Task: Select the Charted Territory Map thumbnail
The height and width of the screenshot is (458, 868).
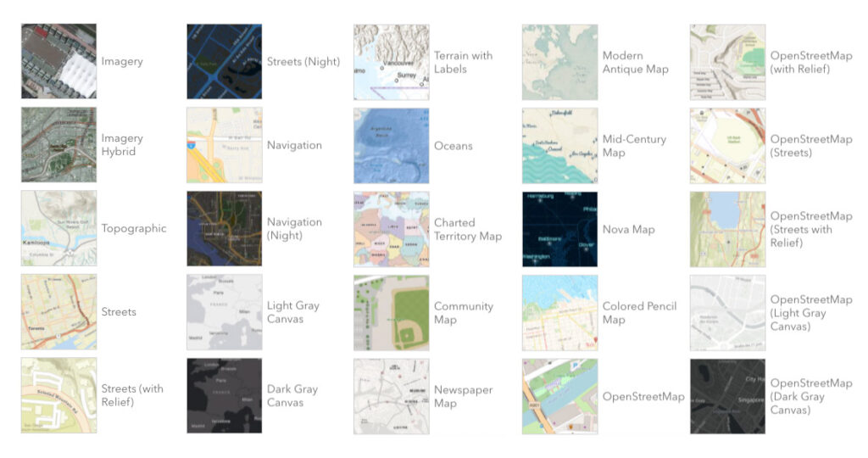Action: (392, 229)
